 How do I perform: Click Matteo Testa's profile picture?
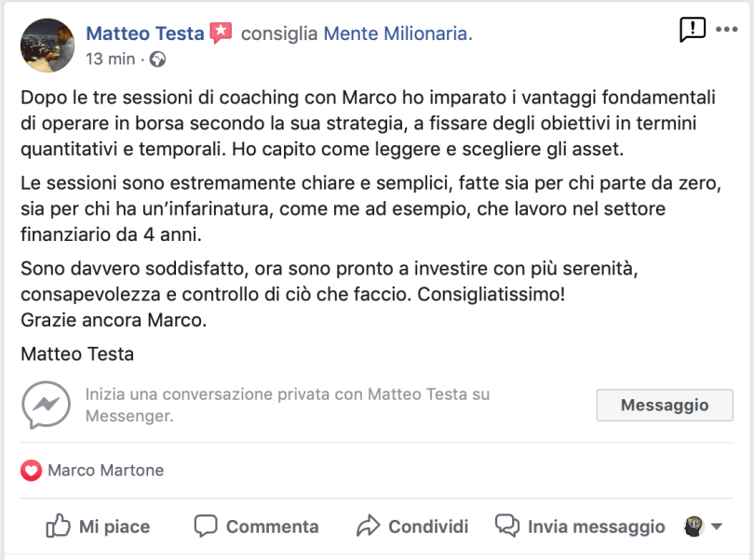pos(47,45)
